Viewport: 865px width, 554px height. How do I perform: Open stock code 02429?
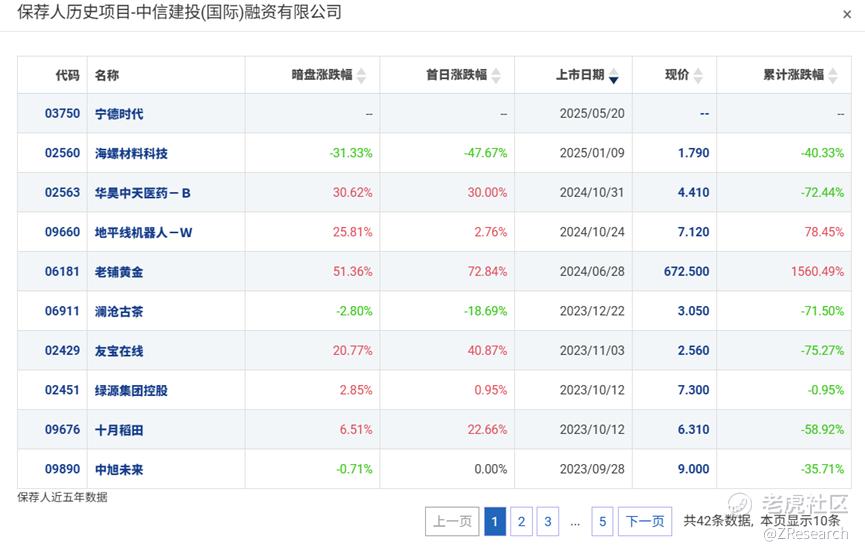tap(62, 350)
